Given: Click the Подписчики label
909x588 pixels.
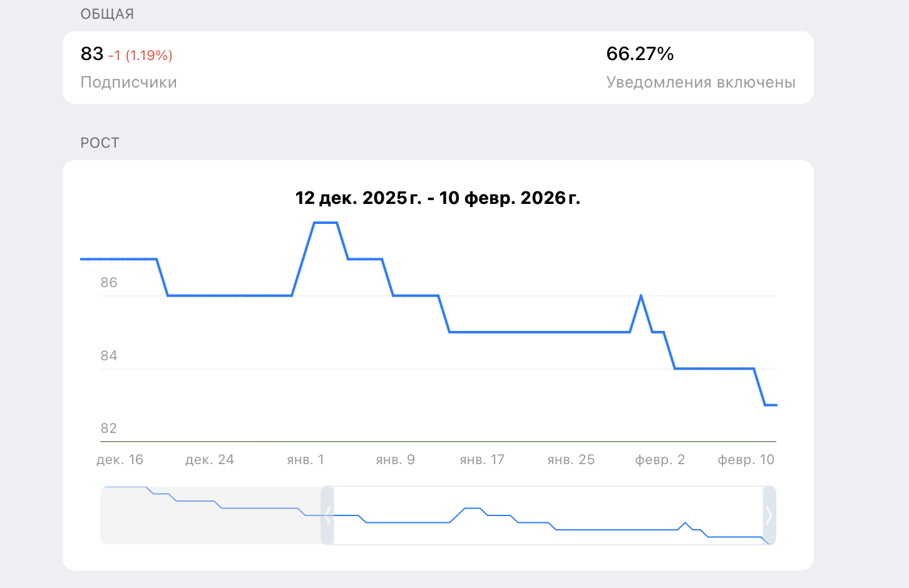Looking at the screenshot, I should click(x=129, y=83).
